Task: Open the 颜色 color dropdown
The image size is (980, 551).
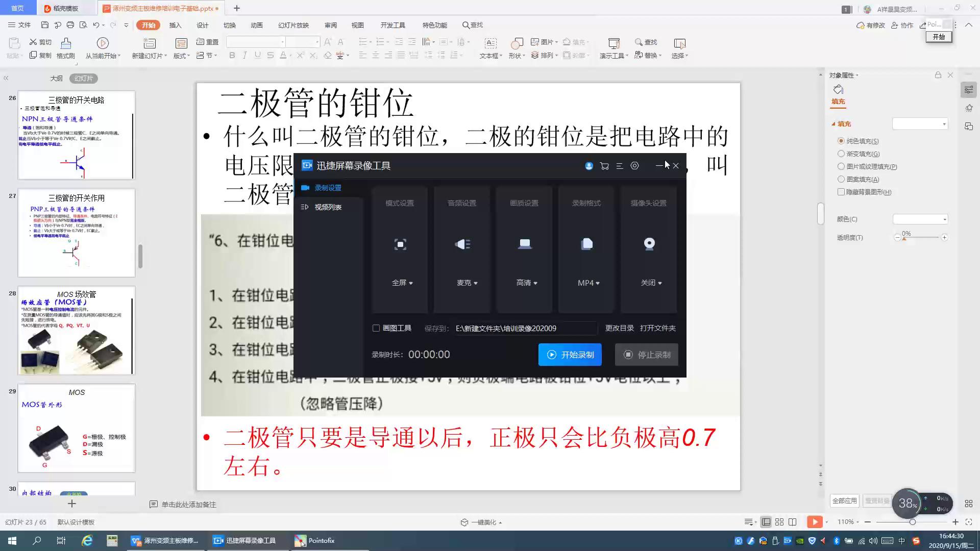Action: click(x=920, y=219)
